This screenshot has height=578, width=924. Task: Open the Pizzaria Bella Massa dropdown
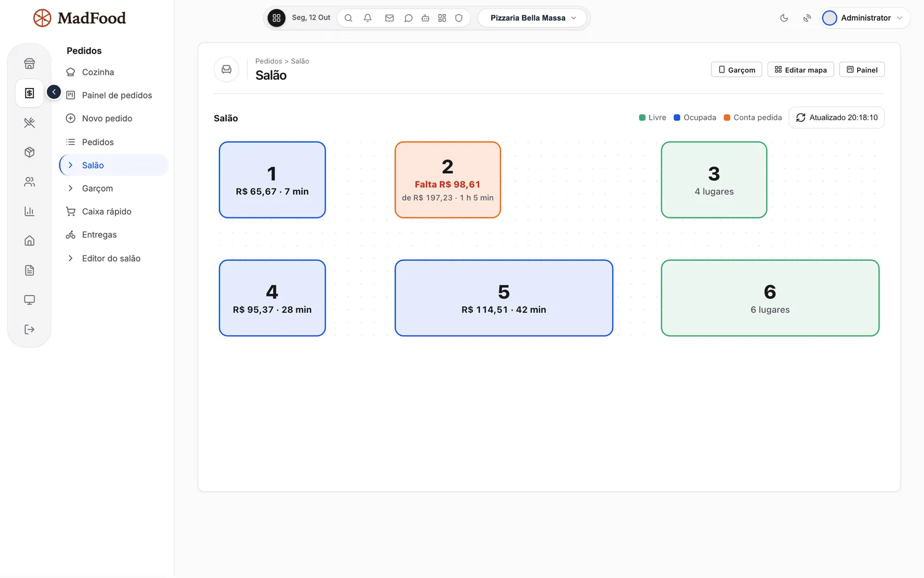click(532, 18)
